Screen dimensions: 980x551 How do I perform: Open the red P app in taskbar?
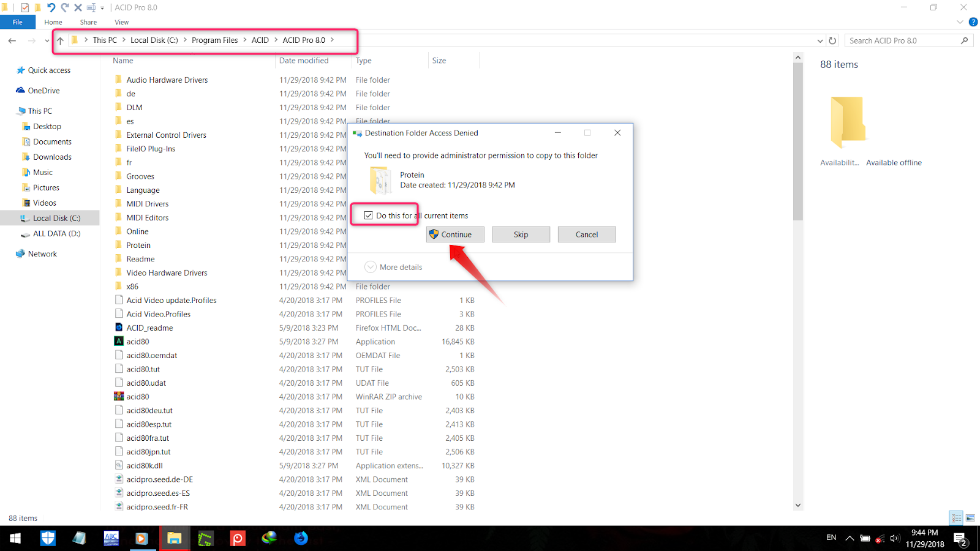238,538
